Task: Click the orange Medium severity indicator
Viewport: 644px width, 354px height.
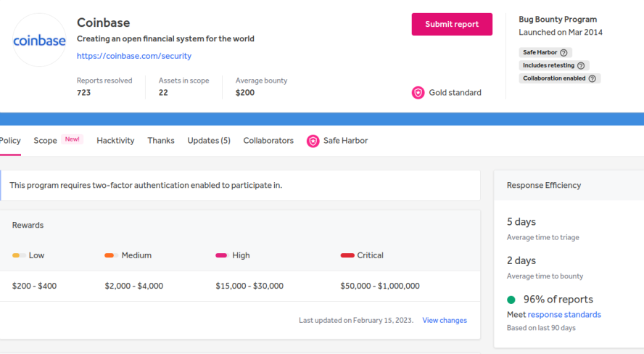Action: (111, 255)
